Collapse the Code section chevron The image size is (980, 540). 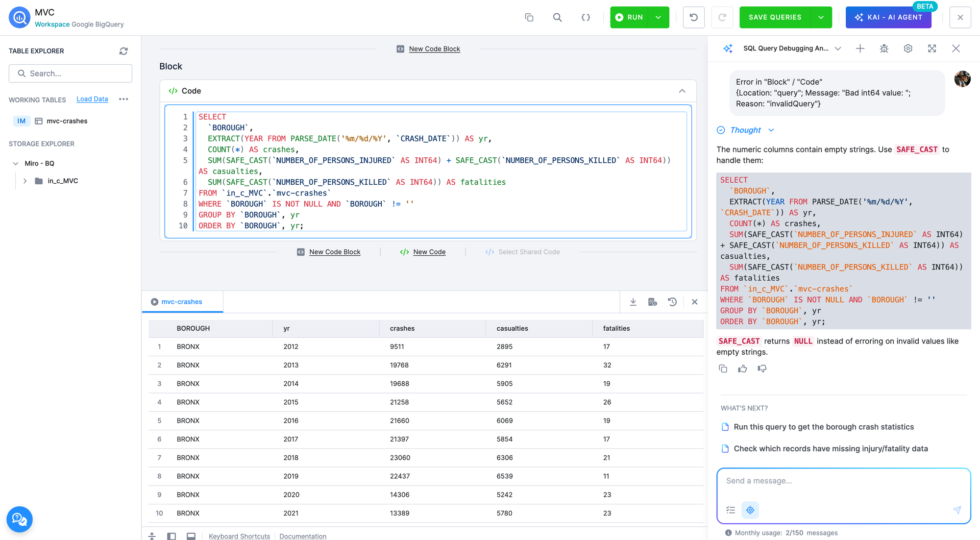(682, 91)
